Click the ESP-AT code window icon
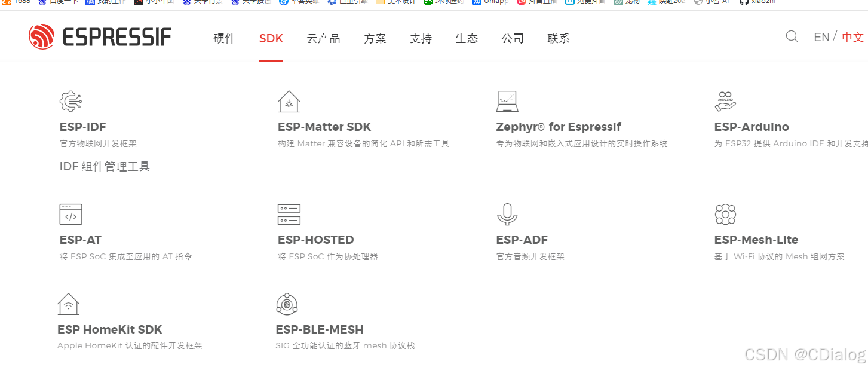This screenshot has width=868, height=370. (70, 214)
